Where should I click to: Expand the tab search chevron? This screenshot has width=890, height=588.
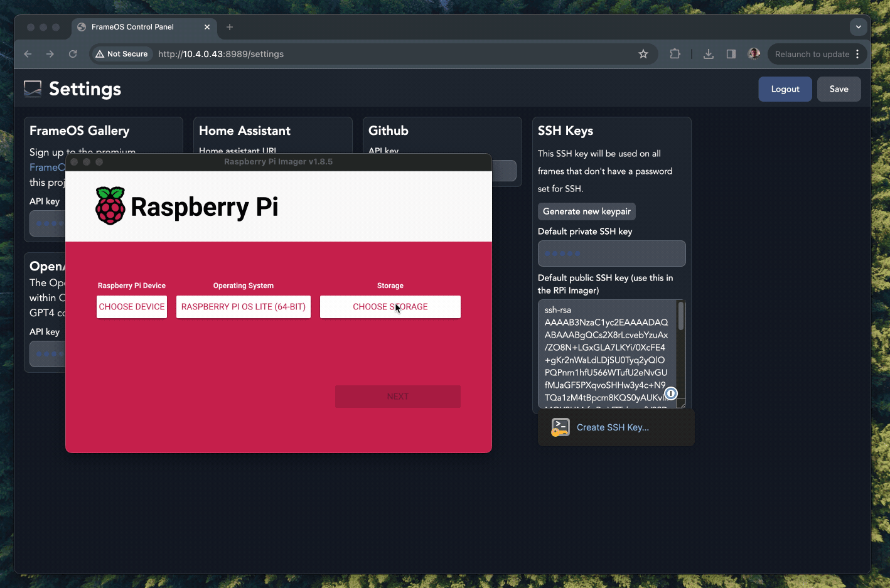point(858,27)
